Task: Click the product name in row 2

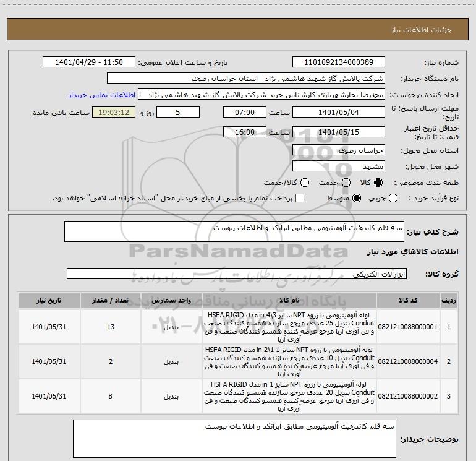Action: (x=289, y=361)
